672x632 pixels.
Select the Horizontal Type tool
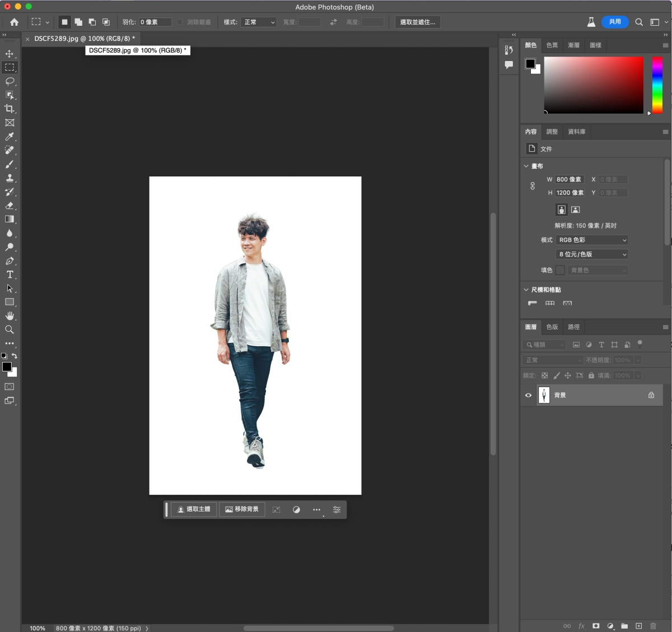[10, 275]
